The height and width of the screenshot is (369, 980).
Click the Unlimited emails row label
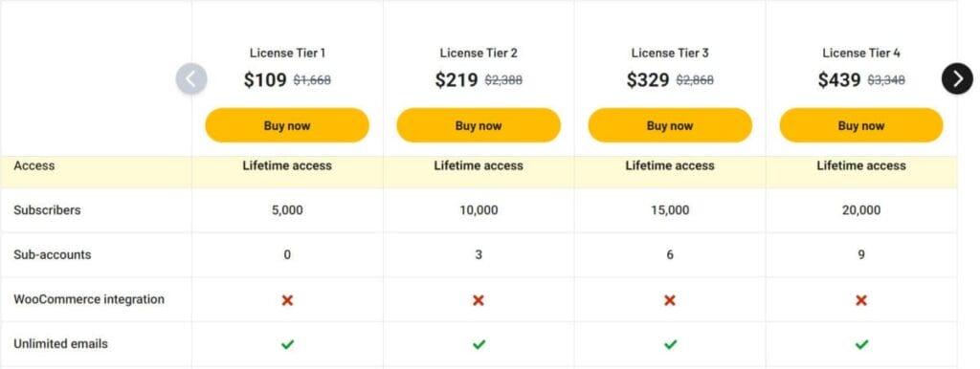point(60,344)
